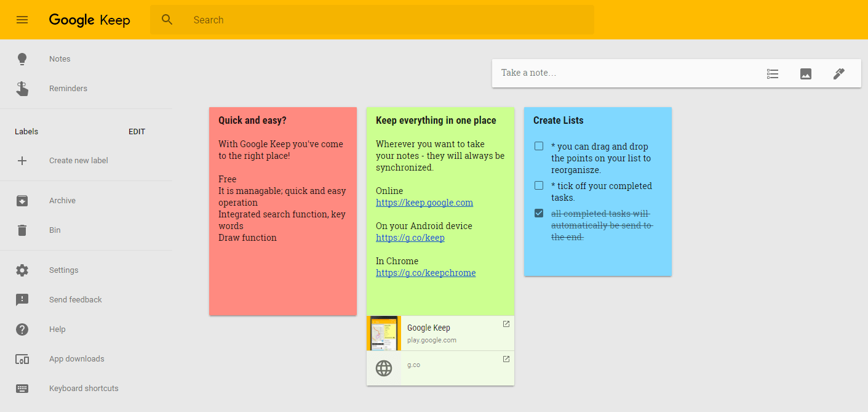Image resolution: width=868 pixels, height=412 pixels.
Task: Create a new note with image
Action: tap(806, 74)
